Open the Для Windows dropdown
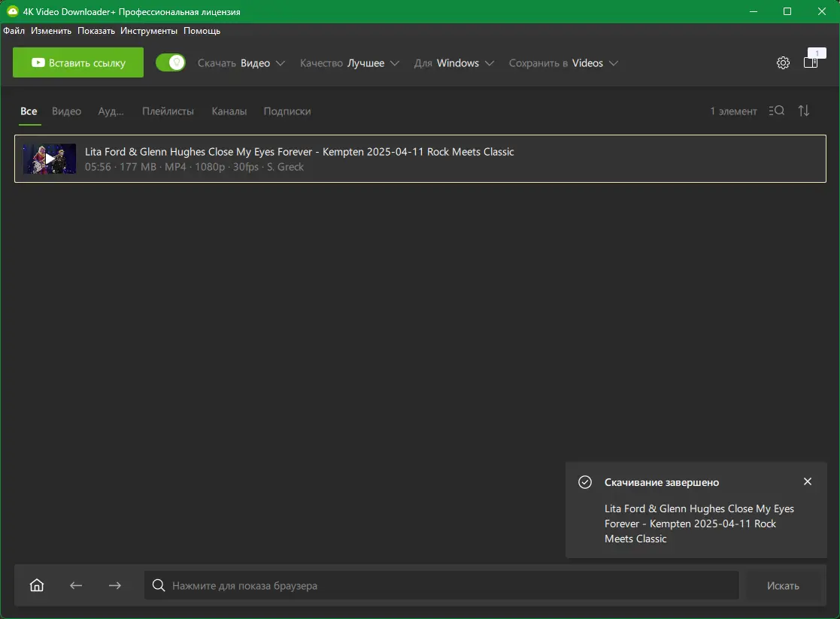Image resolution: width=840 pixels, height=619 pixels. click(453, 63)
